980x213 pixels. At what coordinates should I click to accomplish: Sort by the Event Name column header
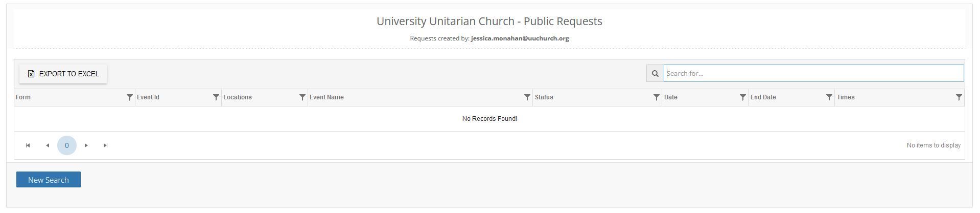point(326,97)
